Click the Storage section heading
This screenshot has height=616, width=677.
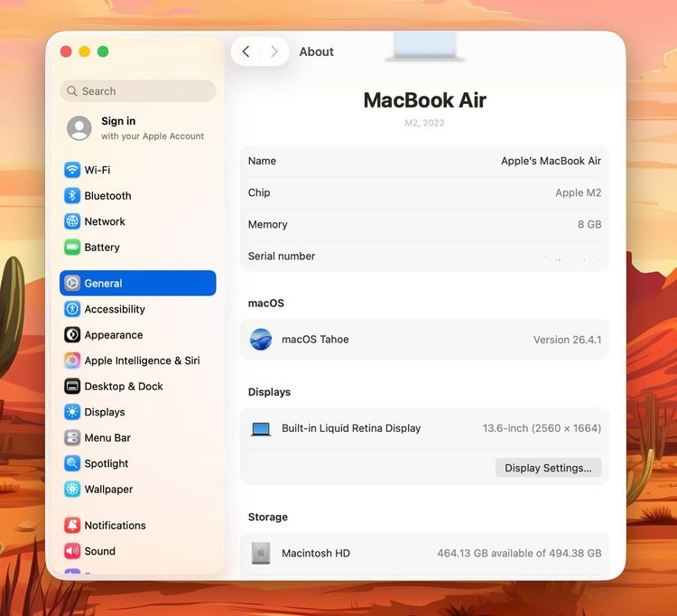click(x=268, y=517)
